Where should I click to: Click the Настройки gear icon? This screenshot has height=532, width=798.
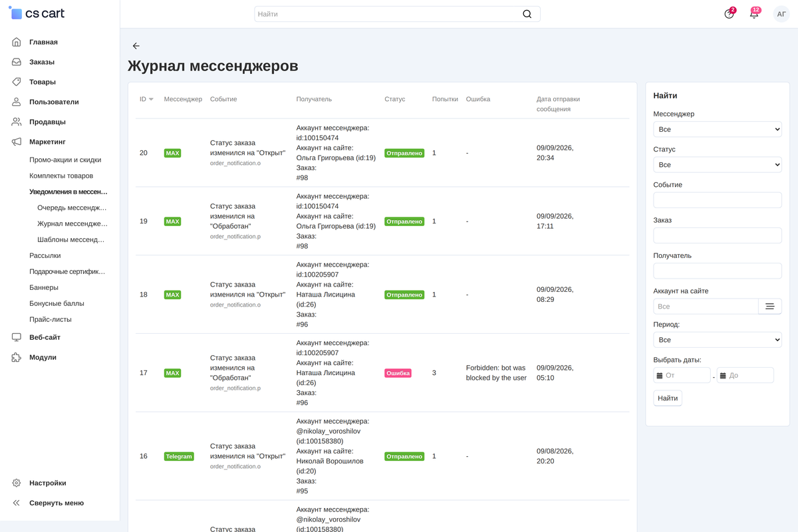17,483
